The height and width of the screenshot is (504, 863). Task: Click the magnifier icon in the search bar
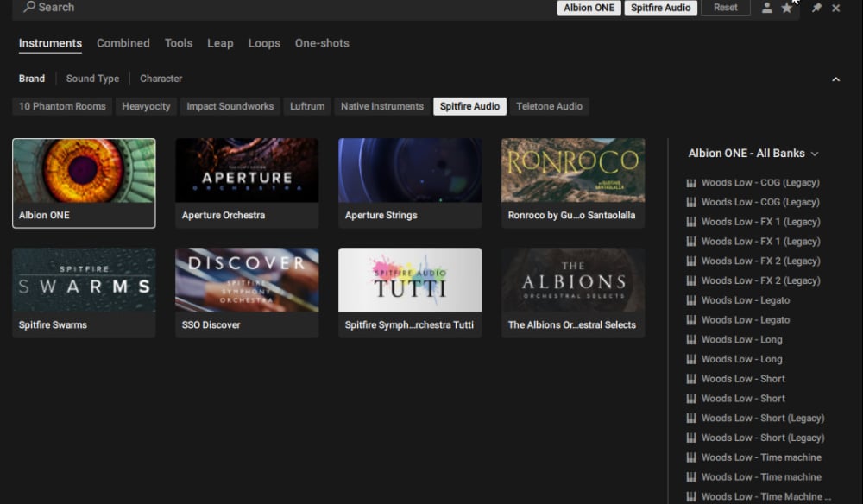click(29, 7)
